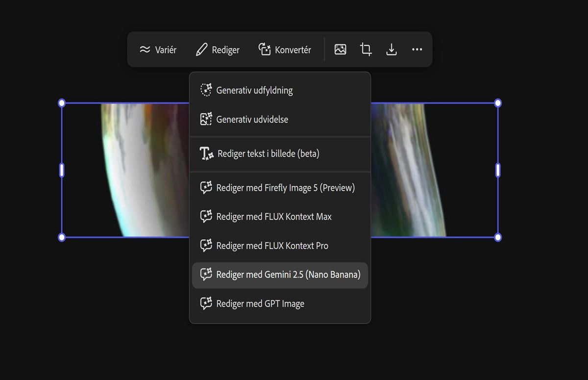Click the top-right corner selection handle
588x380 pixels.
tap(498, 103)
